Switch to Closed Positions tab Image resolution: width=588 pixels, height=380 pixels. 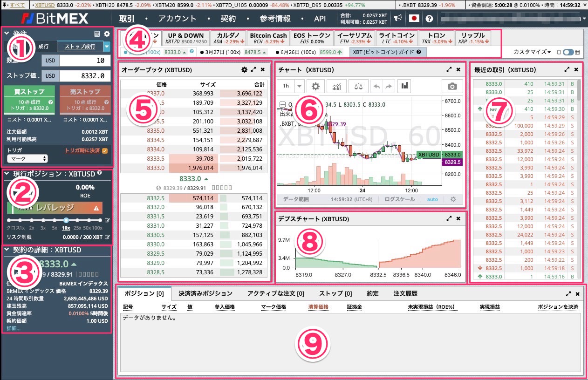[205, 293]
